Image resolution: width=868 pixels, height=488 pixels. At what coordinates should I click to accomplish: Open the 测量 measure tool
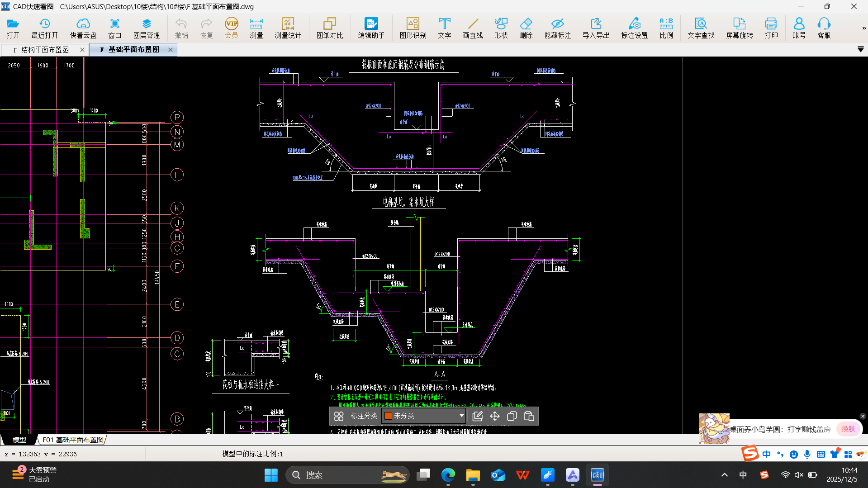click(256, 28)
